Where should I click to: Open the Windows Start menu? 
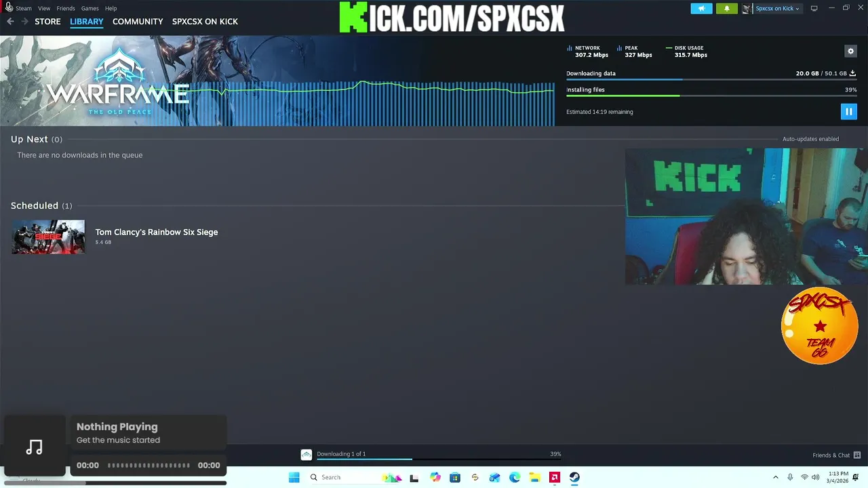click(x=294, y=477)
